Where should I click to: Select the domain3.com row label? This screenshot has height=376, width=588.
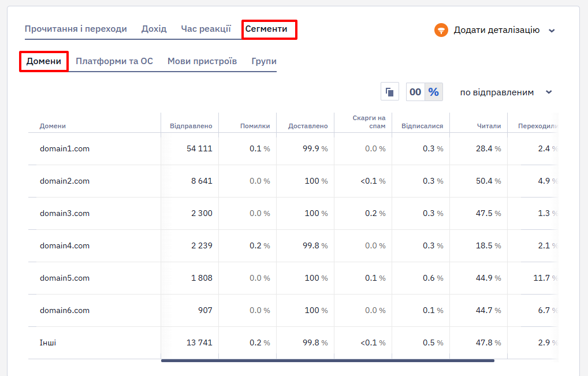pos(65,213)
